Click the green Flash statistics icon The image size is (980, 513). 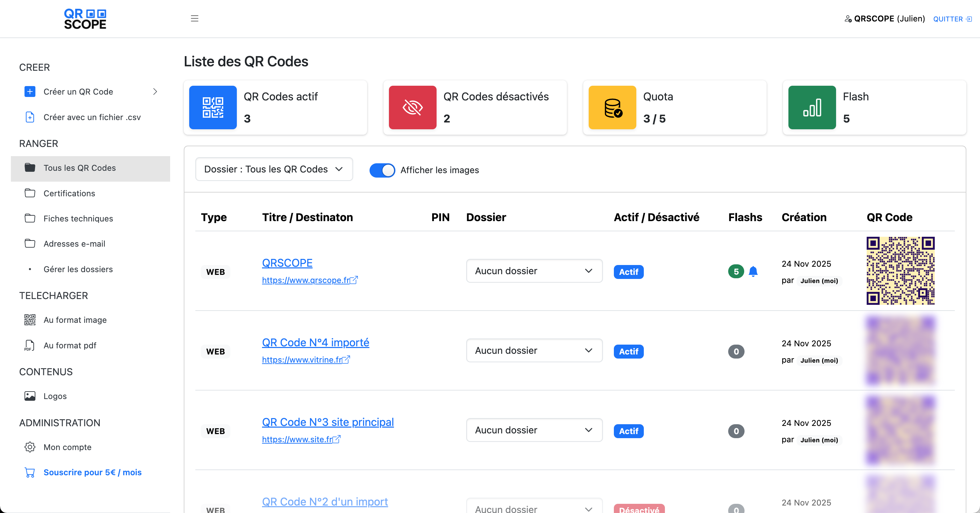[x=812, y=107]
